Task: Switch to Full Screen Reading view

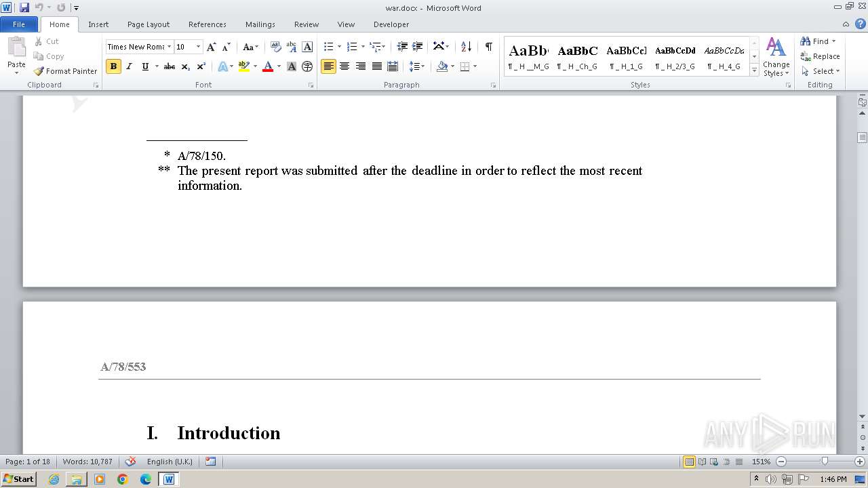Action: point(701,462)
